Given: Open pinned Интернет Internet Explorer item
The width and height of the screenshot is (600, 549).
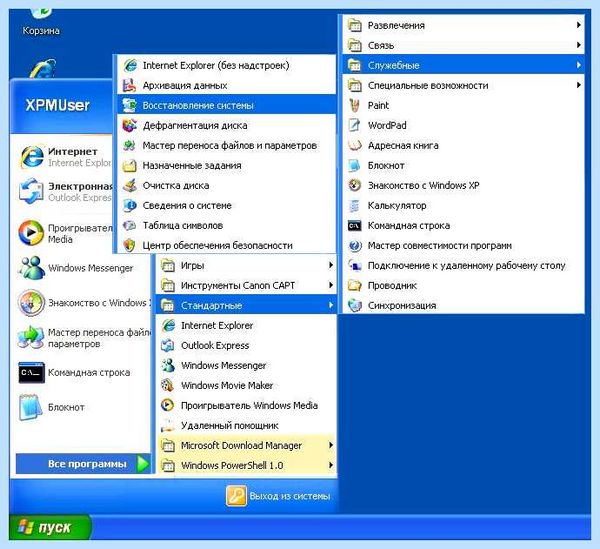Looking at the screenshot, I should 65,157.
